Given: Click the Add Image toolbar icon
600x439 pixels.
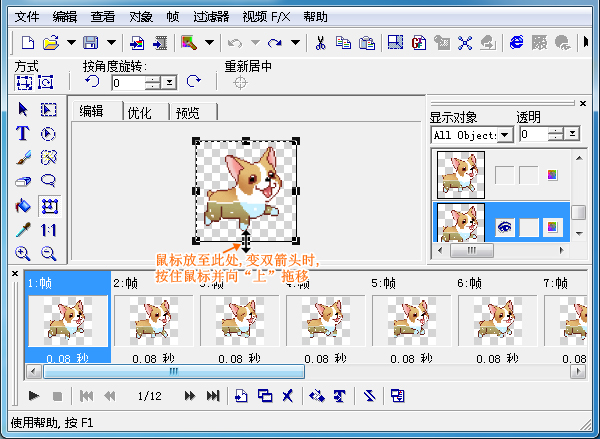Looking at the screenshot, I should [x=137, y=43].
